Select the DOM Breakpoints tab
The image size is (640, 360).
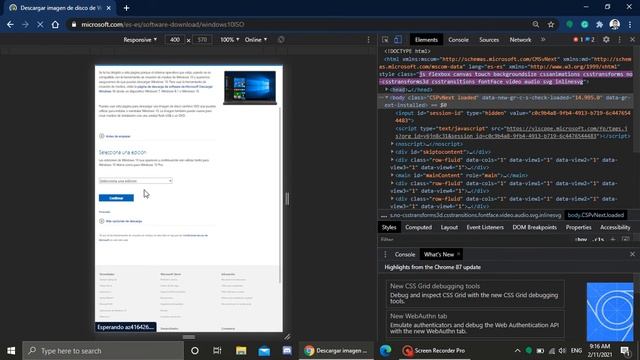click(535, 227)
